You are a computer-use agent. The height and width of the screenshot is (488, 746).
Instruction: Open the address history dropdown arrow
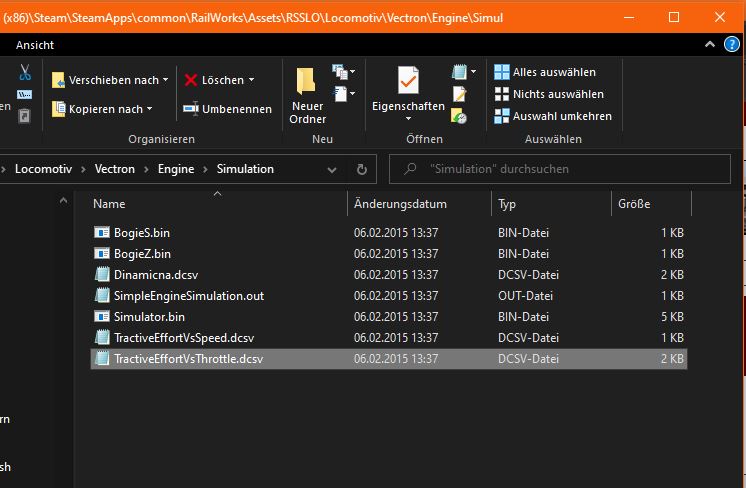332,170
